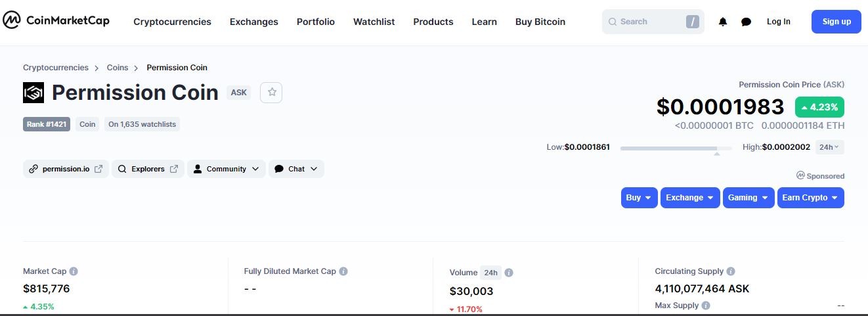This screenshot has height=316, width=868.
Task: Open the Exchanges menu
Action: [x=254, y=22]
